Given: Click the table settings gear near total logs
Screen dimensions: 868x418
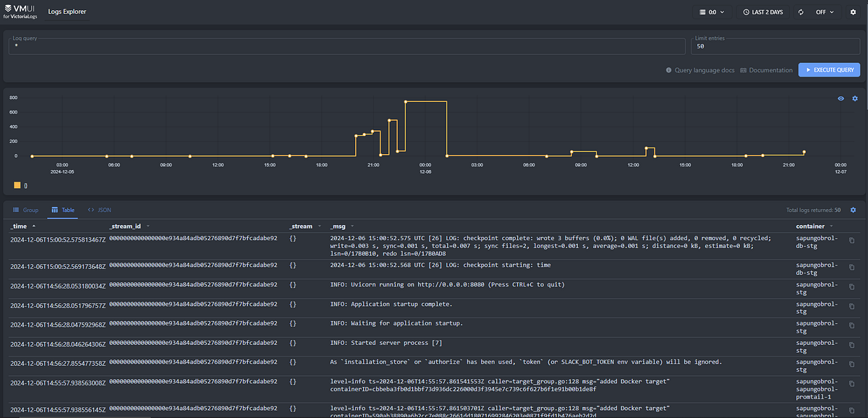Looking at the screenshot, I should (854, 209).
